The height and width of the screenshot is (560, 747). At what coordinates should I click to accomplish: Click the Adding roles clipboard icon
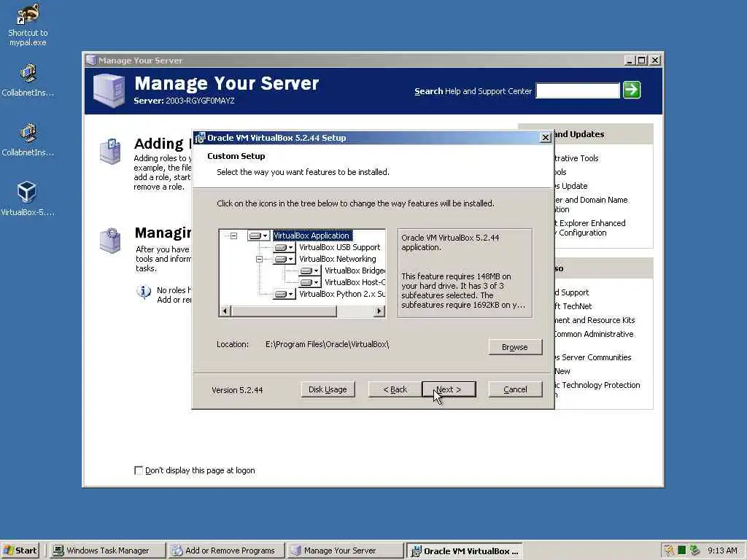click(110, 151)
